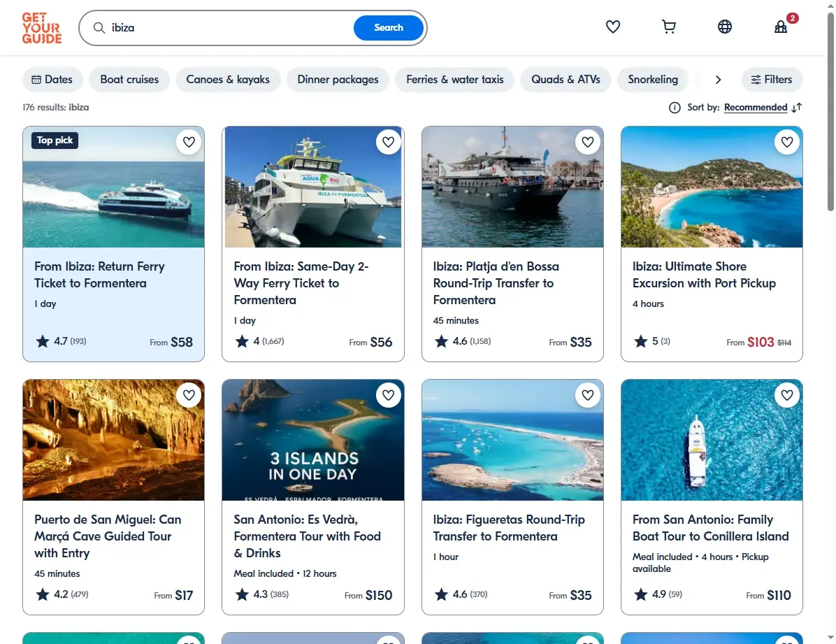Open the Filters panel button
The image size is (836, 644).
(x=772, y=80)
